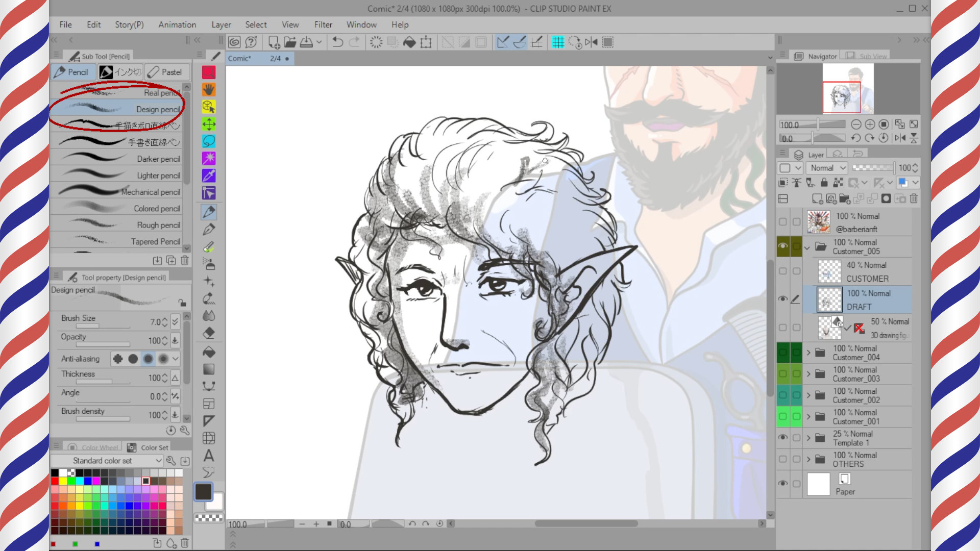This screenshot has width=980, height=551.
Task: Adjust the Brush Size slider
Action: pos(102,327)
